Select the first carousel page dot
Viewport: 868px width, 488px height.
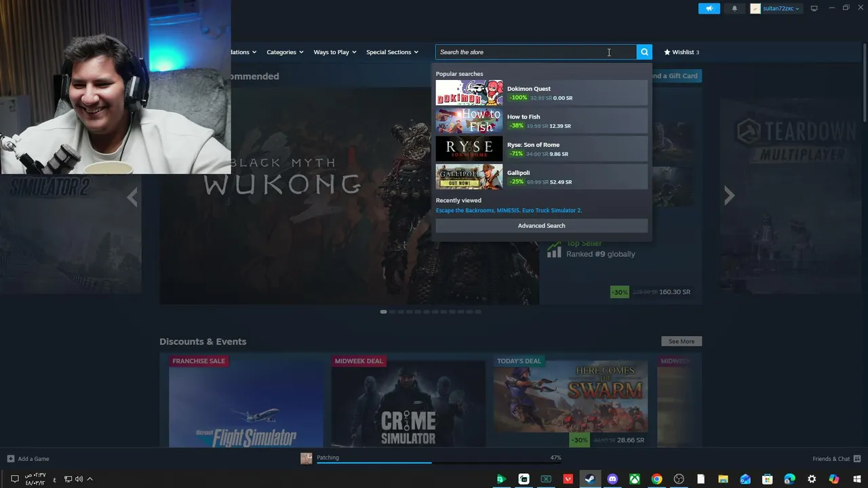[383, 312]
